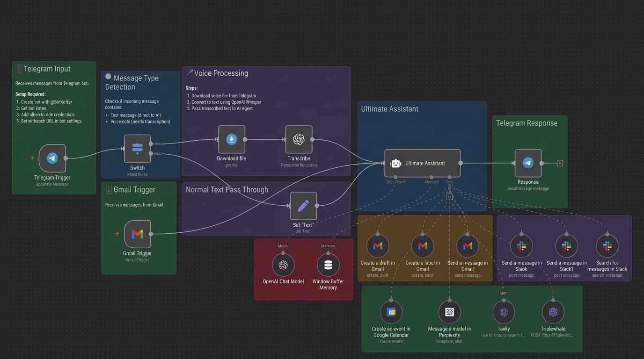Select the Triplewhale node

[x=553, y=312]
